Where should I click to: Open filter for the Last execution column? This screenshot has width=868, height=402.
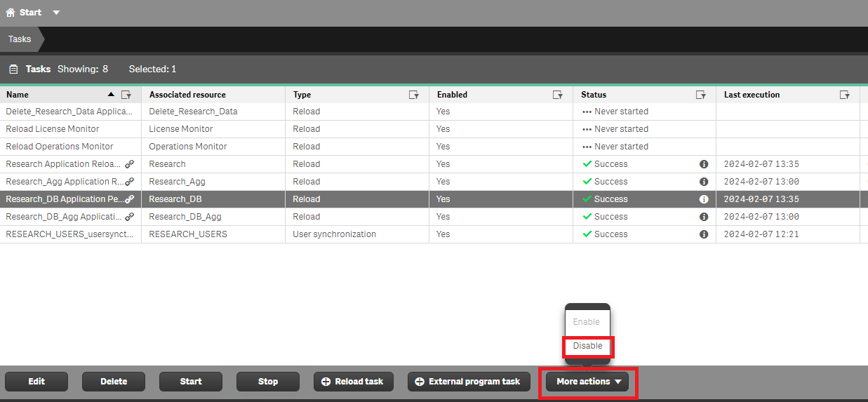[845, 95]
